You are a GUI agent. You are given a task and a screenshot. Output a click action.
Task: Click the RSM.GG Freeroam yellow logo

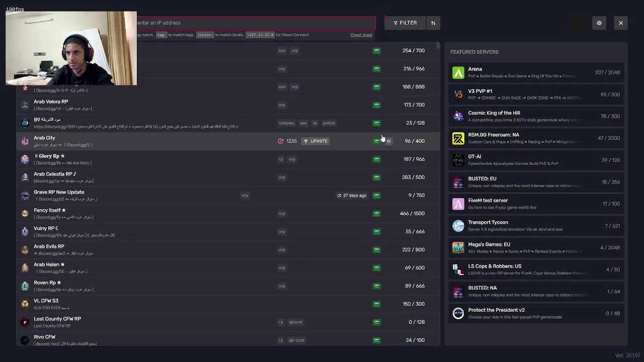click(x=458, y=138)
